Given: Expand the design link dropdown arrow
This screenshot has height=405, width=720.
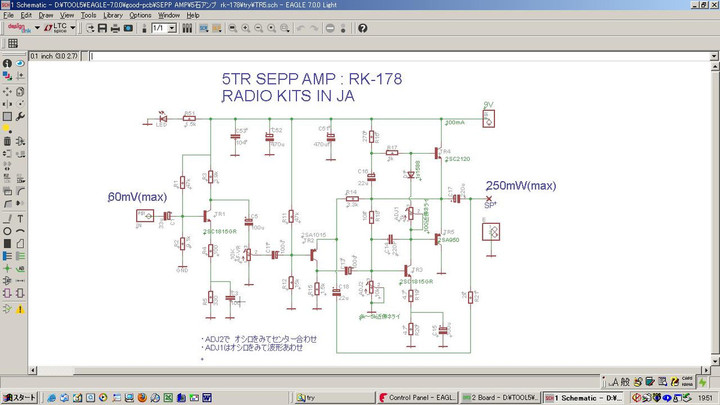Looking at the screenshot, I should click(x=37, y=28).
